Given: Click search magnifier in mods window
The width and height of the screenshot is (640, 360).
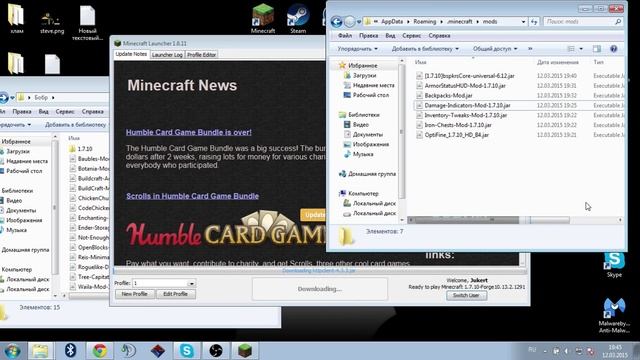Looking at the screenshot, I should [x=618, y=22].
